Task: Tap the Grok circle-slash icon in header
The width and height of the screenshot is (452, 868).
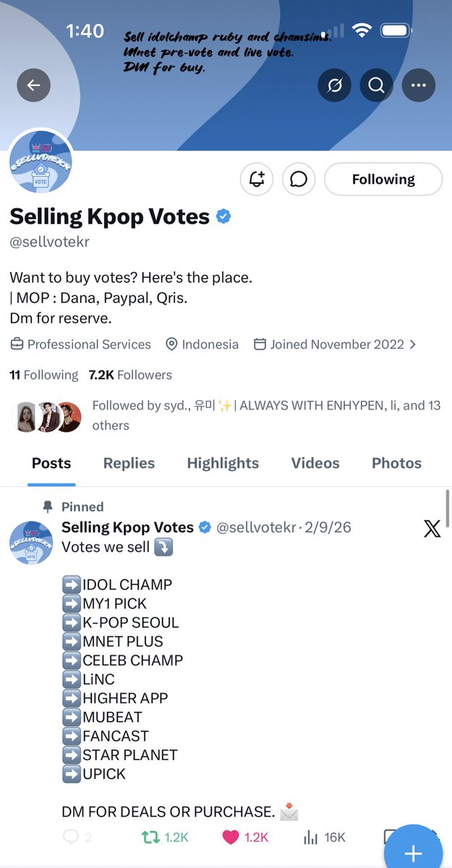Action: pyautogui.click(x=334, y=85)
